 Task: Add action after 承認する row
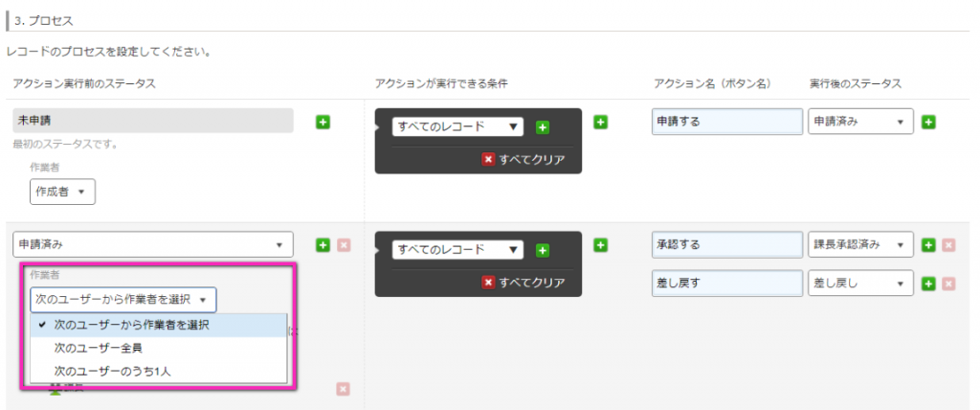[x=928, y=244]
